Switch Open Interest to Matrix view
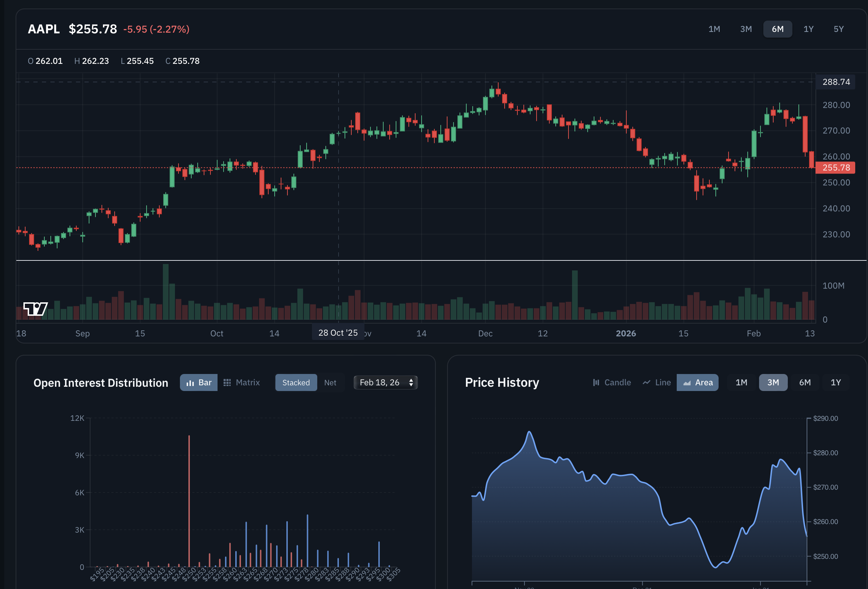The image size is (868, 589). coord(242,382)
